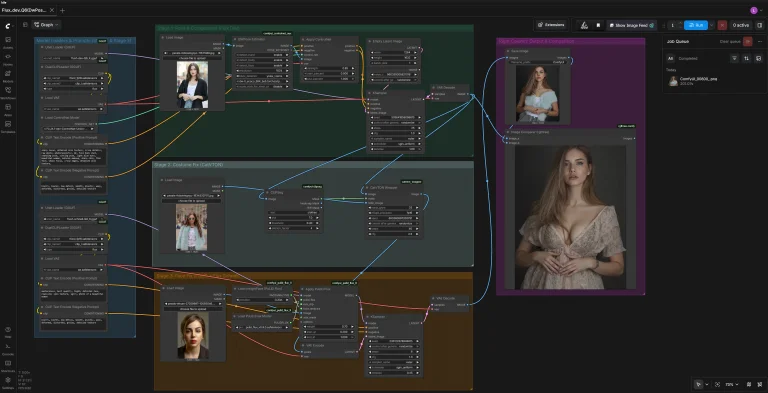Click the Job Queue filter icon

[x=734, y=58]
